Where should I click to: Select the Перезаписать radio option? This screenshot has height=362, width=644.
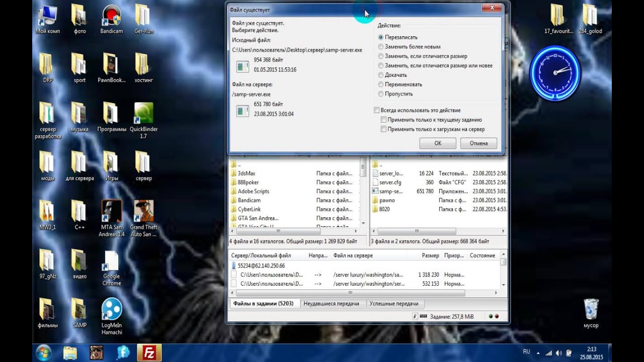(397, 37)
